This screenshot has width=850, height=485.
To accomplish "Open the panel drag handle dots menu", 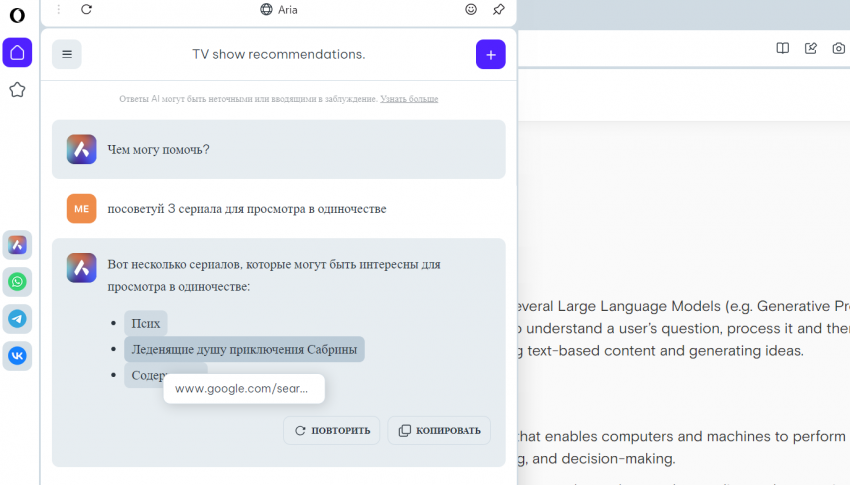I will pyautogui.click(x=58, y=9).
